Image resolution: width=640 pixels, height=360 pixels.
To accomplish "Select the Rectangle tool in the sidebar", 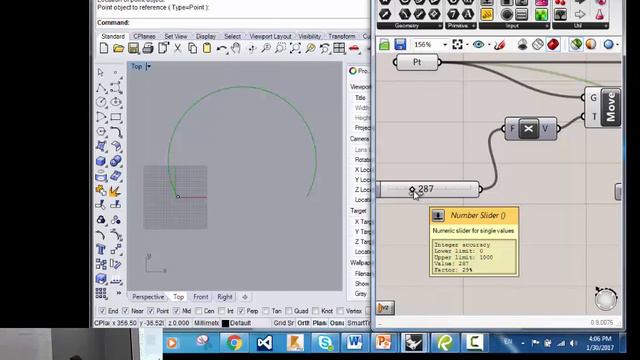I will [116, 117].
